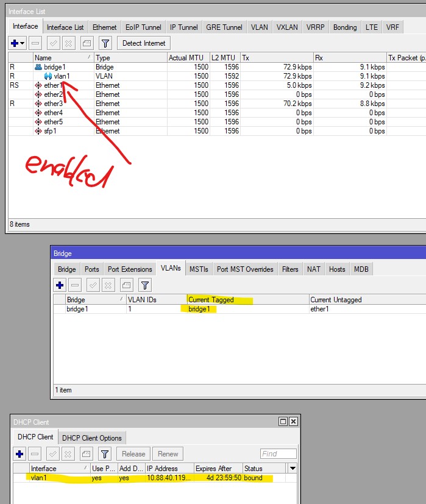Image resolution: width=426 pixels, height=504 pixels.
Task: Click the comment icon in DHCP Client toolbar
Action: click(86, 454)
